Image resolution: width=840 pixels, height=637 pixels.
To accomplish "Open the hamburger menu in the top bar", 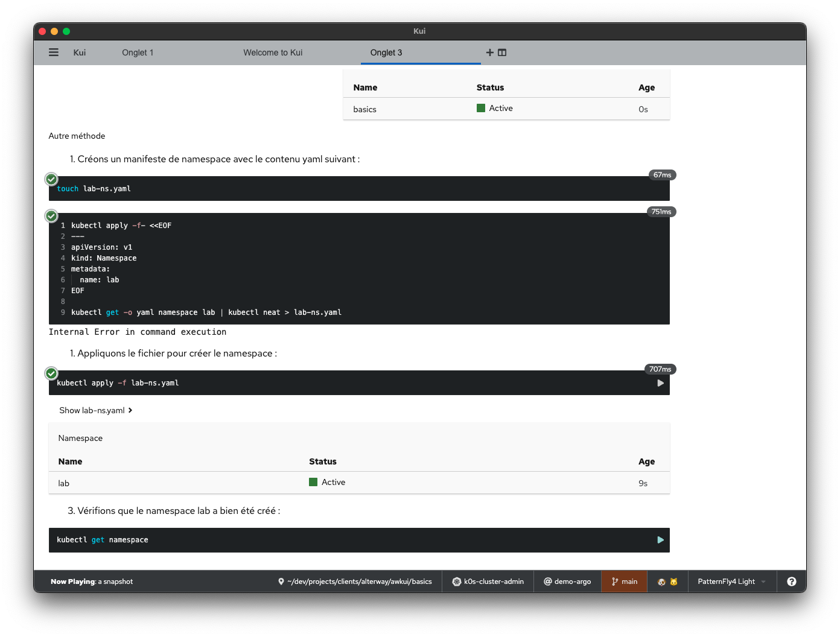I will click(54, 52).
